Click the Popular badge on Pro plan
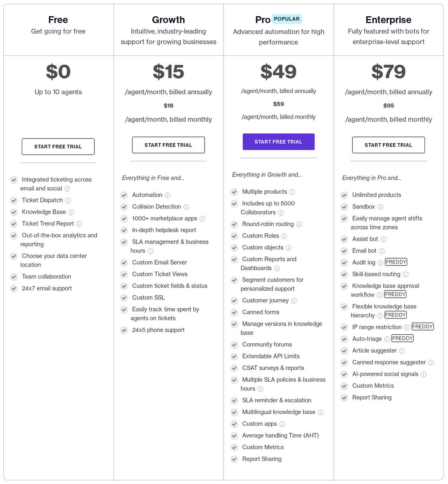The height and width of the screenshot is (484, 448). click(x=287, y=19)
